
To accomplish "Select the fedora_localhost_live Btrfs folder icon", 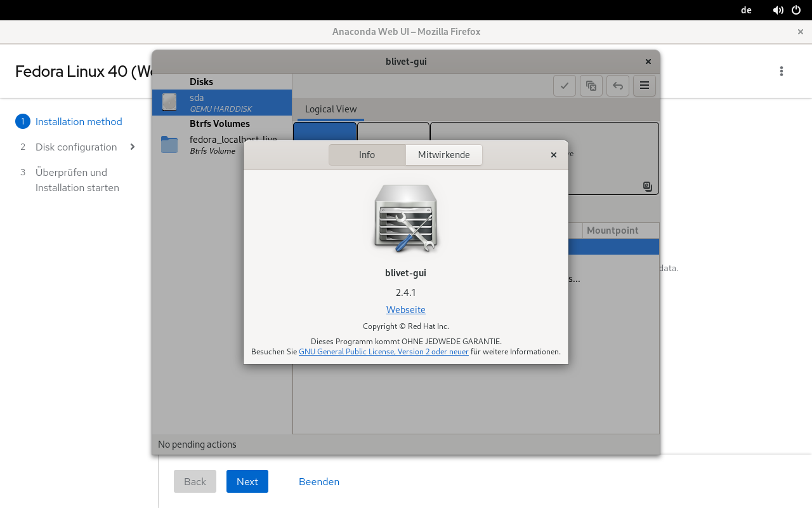I will [169, 145].
